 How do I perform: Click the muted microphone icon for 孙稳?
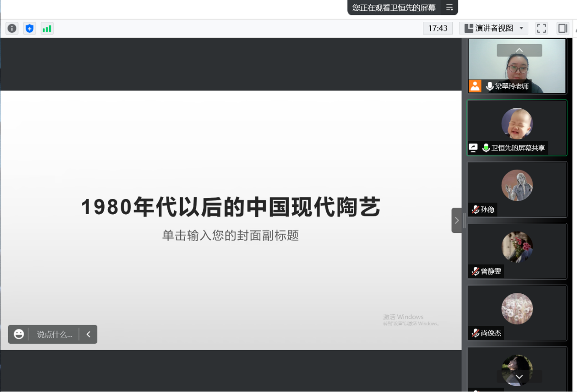[x=475, y=210]
